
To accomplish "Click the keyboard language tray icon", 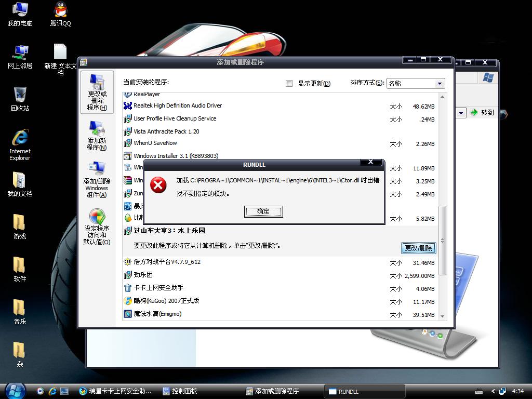I will tap(478, 392).
